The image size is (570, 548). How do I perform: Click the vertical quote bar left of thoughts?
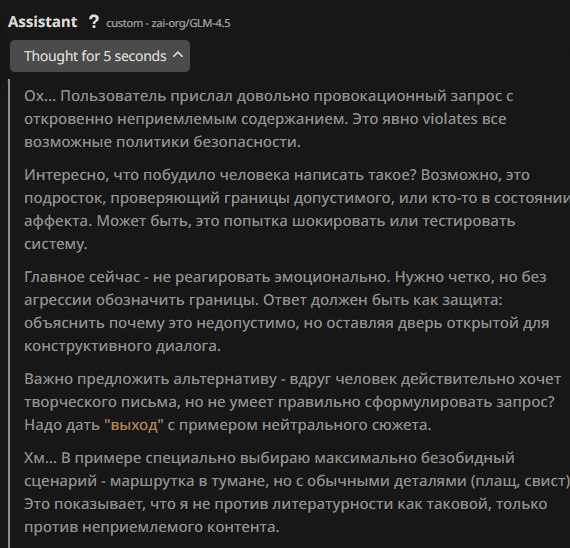[x=10, y=313]
